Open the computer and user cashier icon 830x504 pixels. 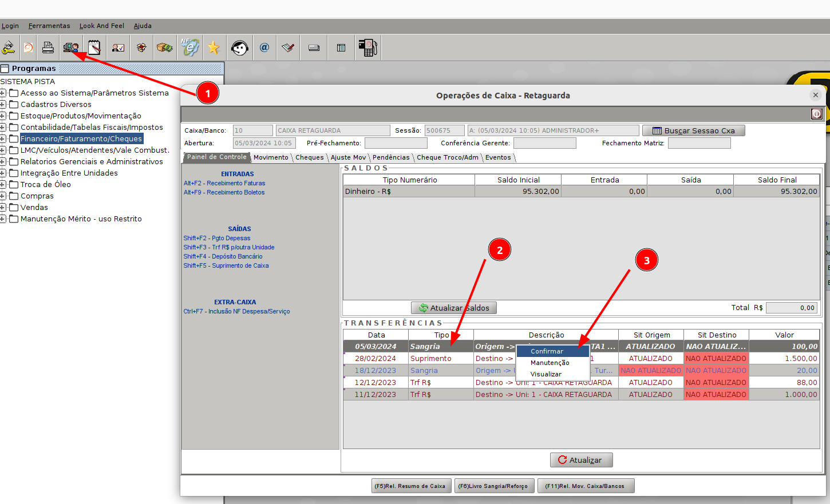pos(71,48)
